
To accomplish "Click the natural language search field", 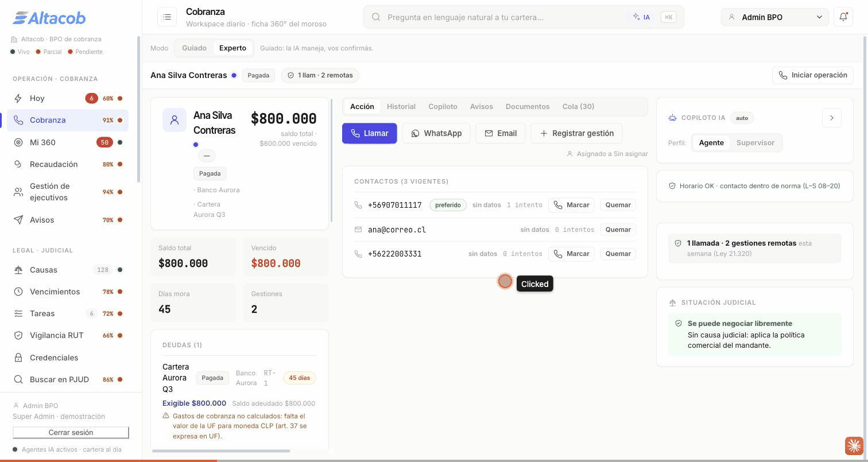I will [x=524, y=17].
